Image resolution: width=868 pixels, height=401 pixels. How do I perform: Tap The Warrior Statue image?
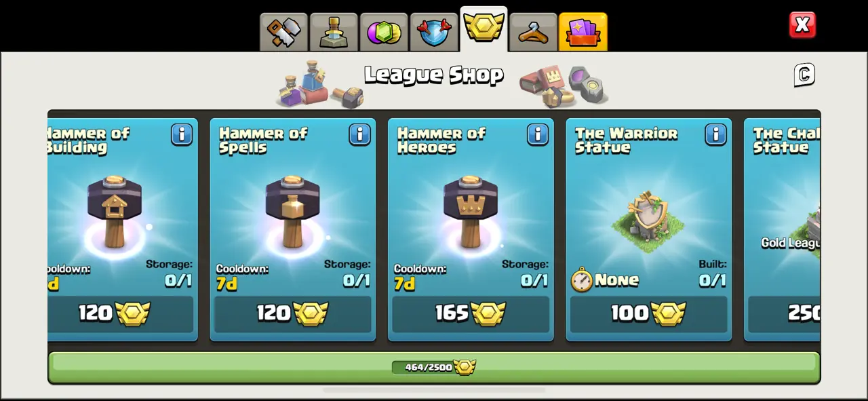tap(648, 221)
